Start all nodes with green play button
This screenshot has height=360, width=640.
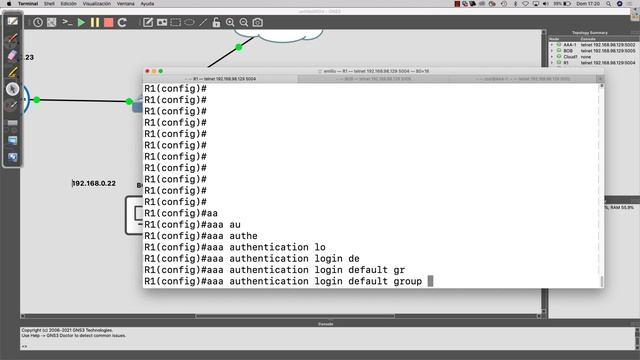[x=81, y=22]
